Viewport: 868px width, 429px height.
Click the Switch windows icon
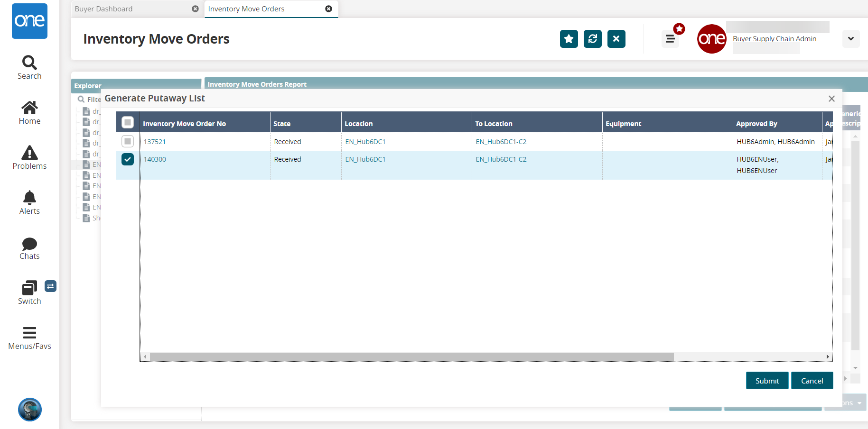point(29,288)
